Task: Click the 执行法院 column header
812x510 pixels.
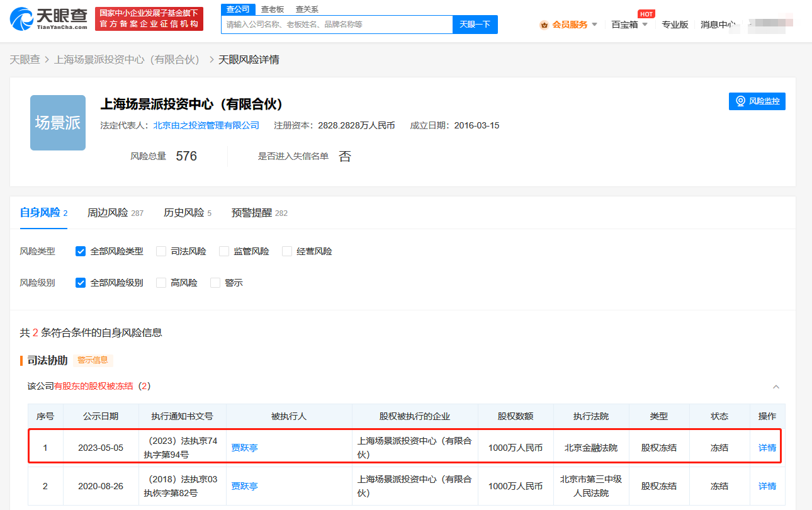Action: (x=591, y=416)
